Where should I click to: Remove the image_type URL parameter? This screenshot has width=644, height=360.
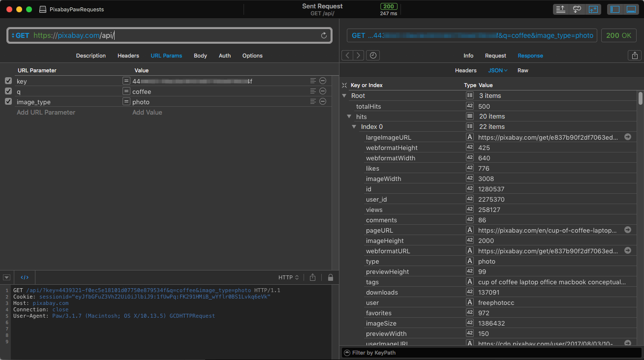pyautogui.click(x=323, y=101)
